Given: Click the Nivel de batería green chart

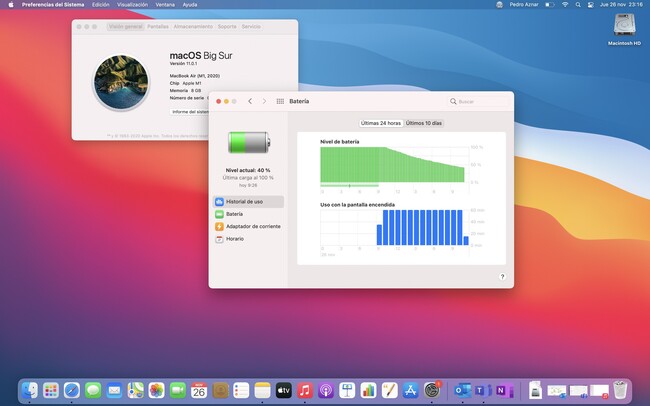Looking at the screenshot, I should click(394, 165).
